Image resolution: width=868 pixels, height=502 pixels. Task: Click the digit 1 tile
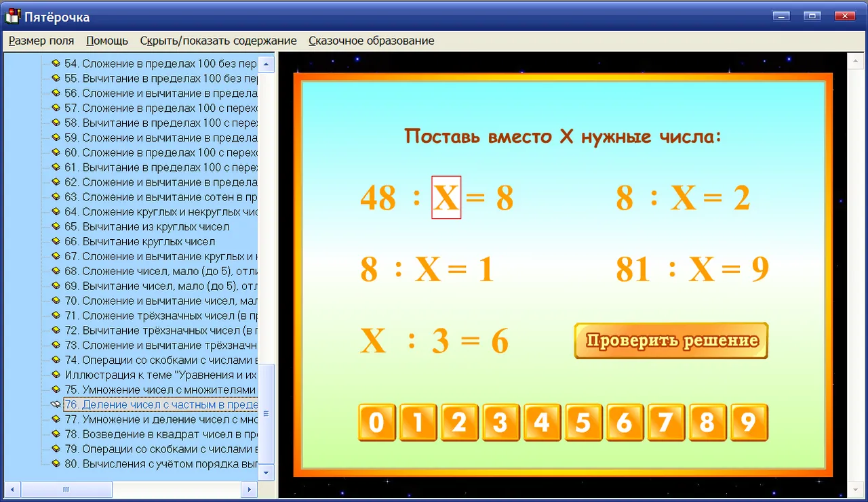click(418, 423)
